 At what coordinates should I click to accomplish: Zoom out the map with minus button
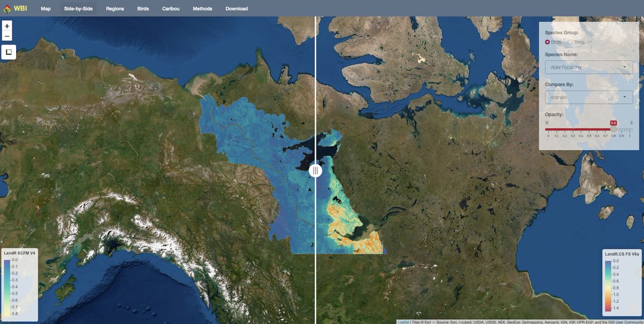point(7,36)
